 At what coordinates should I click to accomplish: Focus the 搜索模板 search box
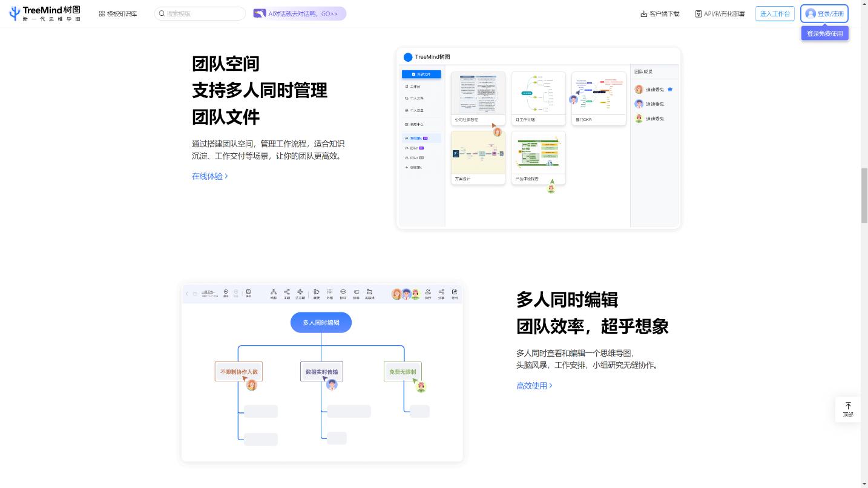[200, 13]
